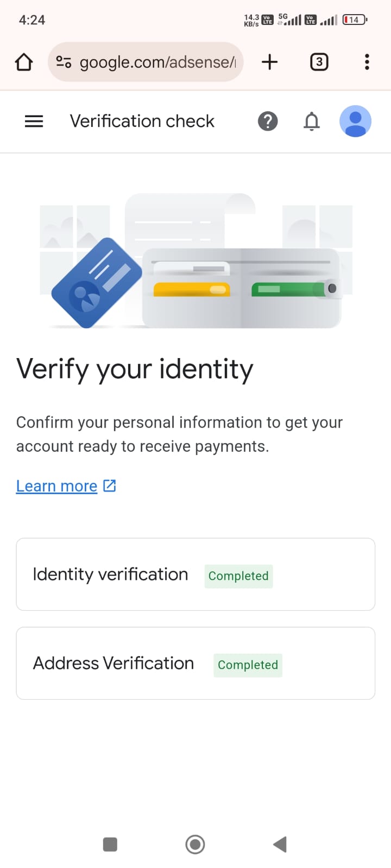The image size is (391, 868).
Task: Focus the google.com/adsense address bar
Action: tap(146, 62)
